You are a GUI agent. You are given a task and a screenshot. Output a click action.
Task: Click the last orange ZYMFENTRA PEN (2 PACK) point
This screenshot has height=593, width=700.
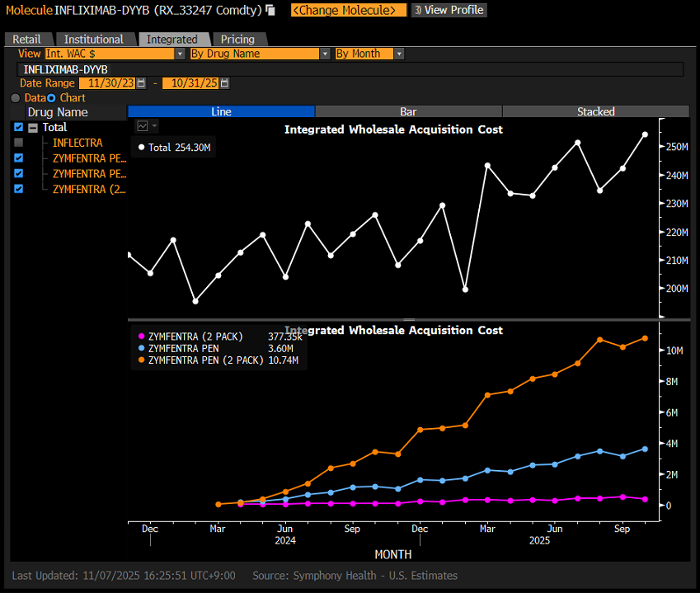(645, 338)
